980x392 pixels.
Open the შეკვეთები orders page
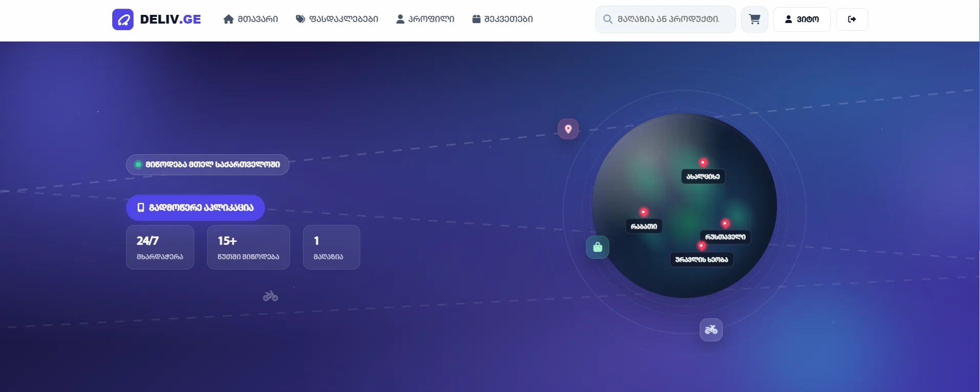tap(502, 19)
